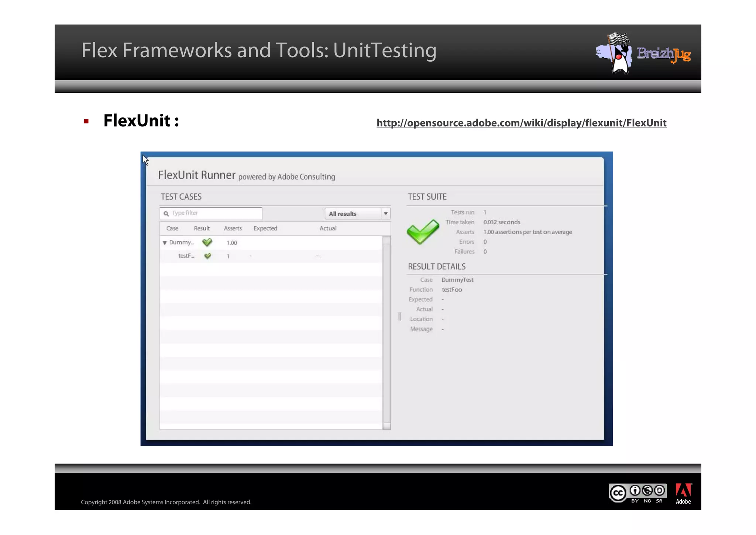The image size is (756, 535).
Task: Click the Creative Commons license badge
Action: 637,493
